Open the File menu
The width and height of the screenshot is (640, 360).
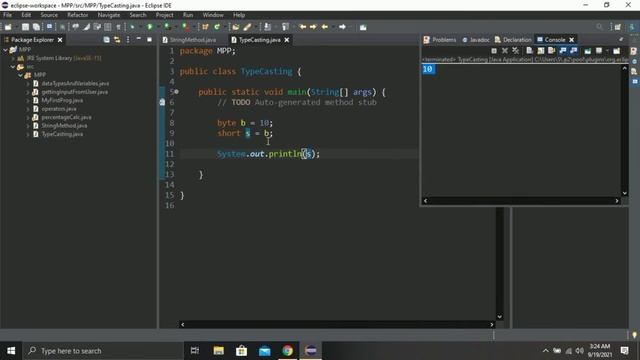(x=8, y=15)
